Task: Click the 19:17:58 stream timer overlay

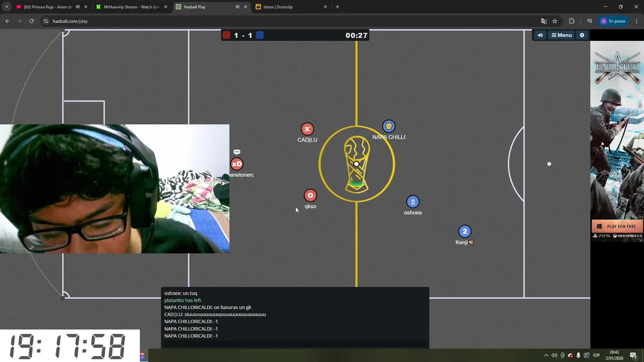Action: click(69, 346)
